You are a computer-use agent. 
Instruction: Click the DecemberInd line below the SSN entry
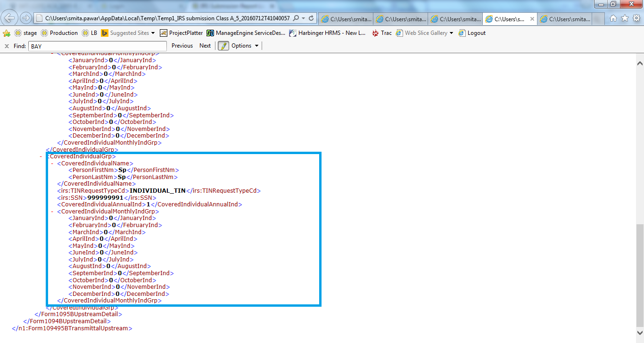tap(119, 294)
